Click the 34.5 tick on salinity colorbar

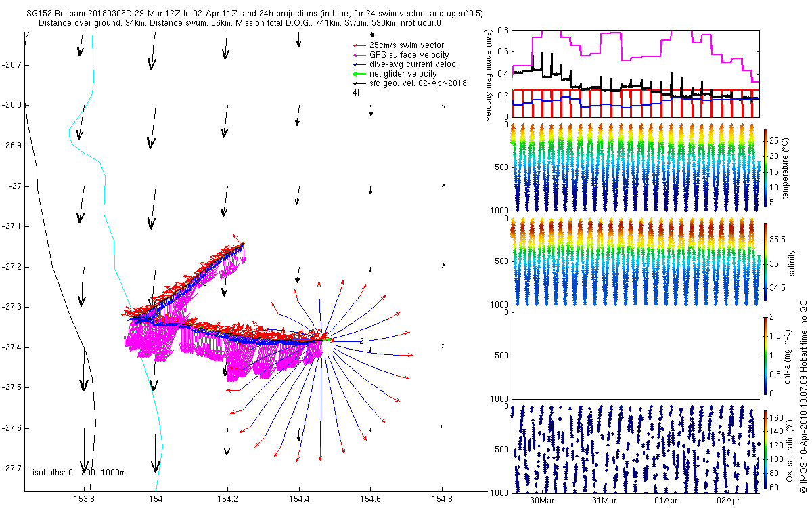click(x=777, y=288)
